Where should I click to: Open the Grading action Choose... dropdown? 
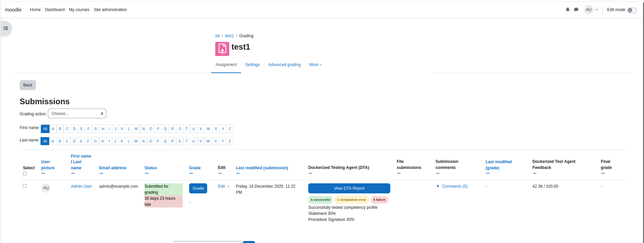coord(77,114)
